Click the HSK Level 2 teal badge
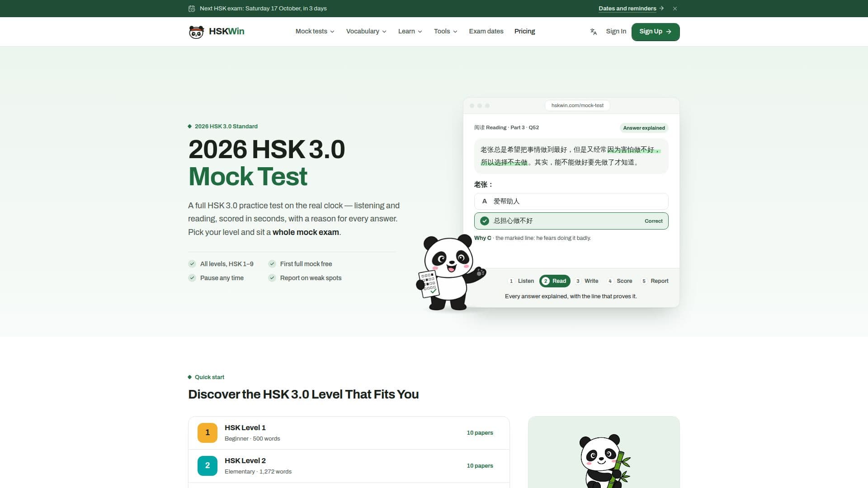Viewport: 868px width, 488px height. click(x=208, y=465)
